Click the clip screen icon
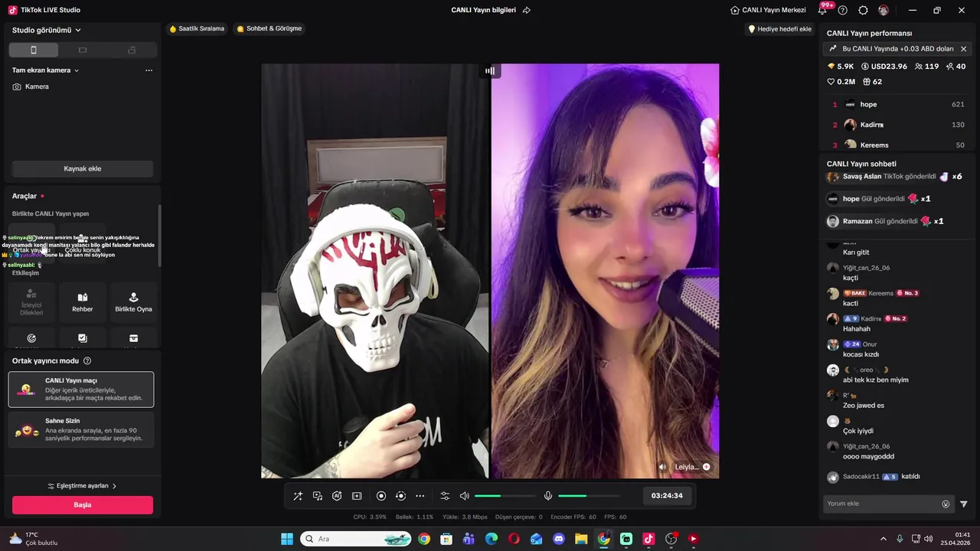This screenshot has width=980, height=551. 357,496
